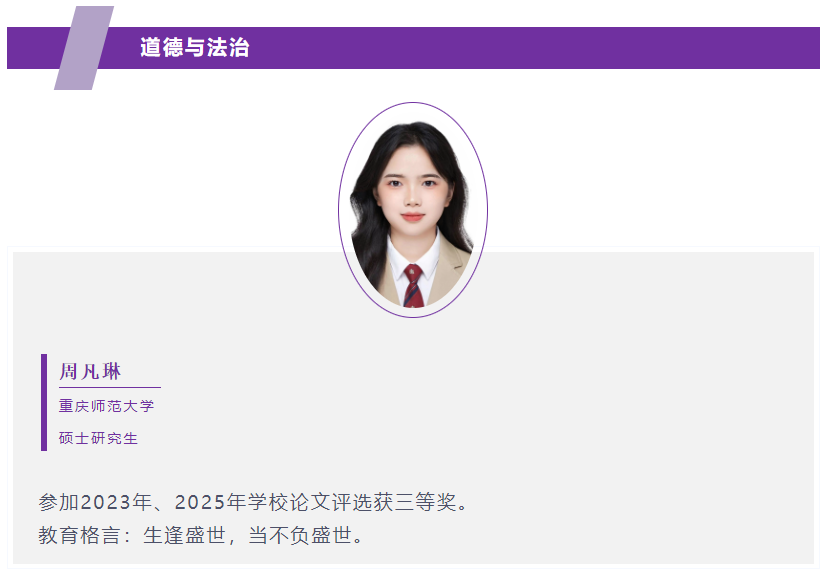Click the vertical purple bar beside the name

tap(44, 402)
